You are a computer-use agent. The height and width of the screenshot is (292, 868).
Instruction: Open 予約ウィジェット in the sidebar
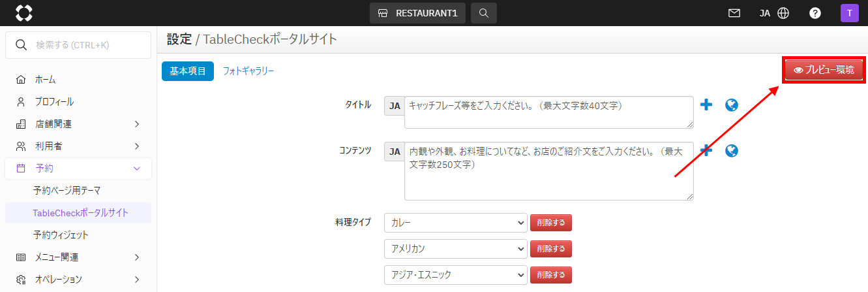[x=61, y=235]
